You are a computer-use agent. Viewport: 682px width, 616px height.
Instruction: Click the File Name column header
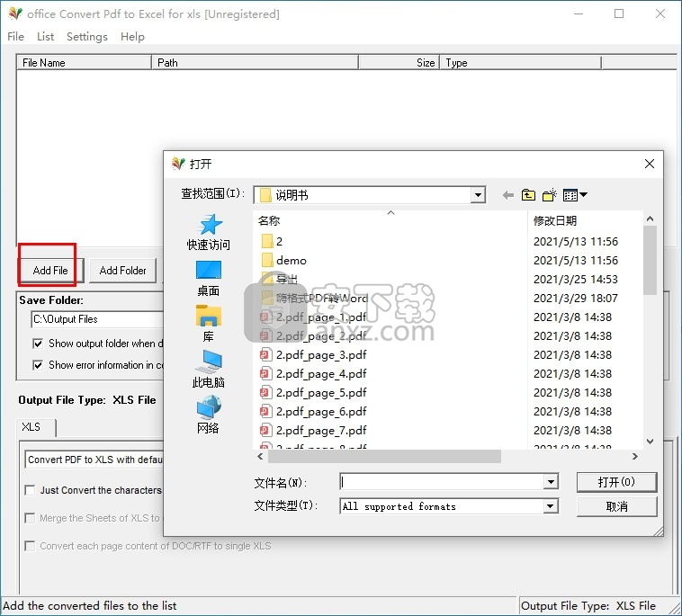click(84, 63)
